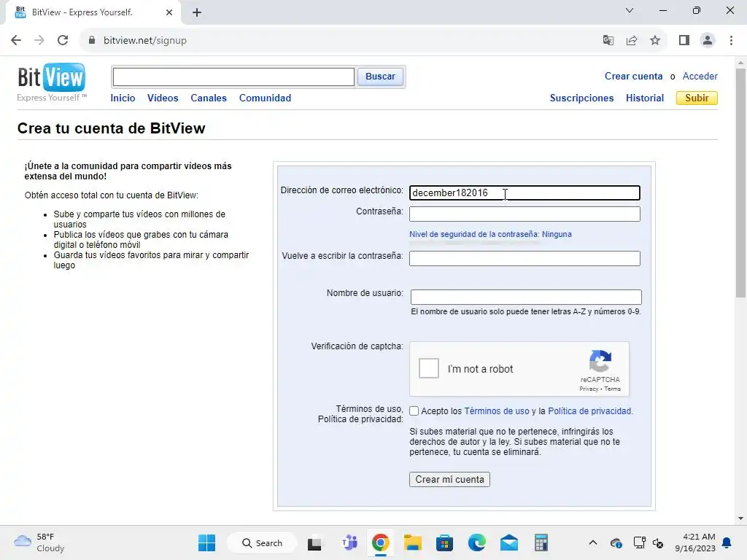The width and height of the screenshot is (747, 560).
Task: Open Microsoft Store from taskbar
Action: click(x=444, y=542)
